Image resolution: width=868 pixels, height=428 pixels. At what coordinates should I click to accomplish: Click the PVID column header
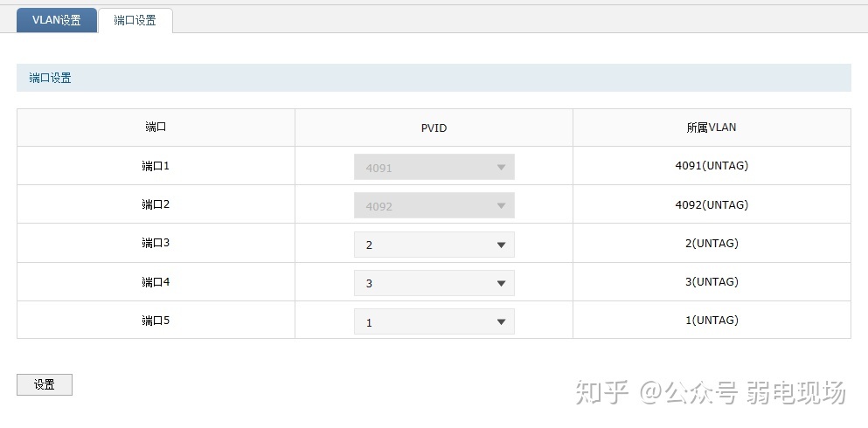[434, 128]
